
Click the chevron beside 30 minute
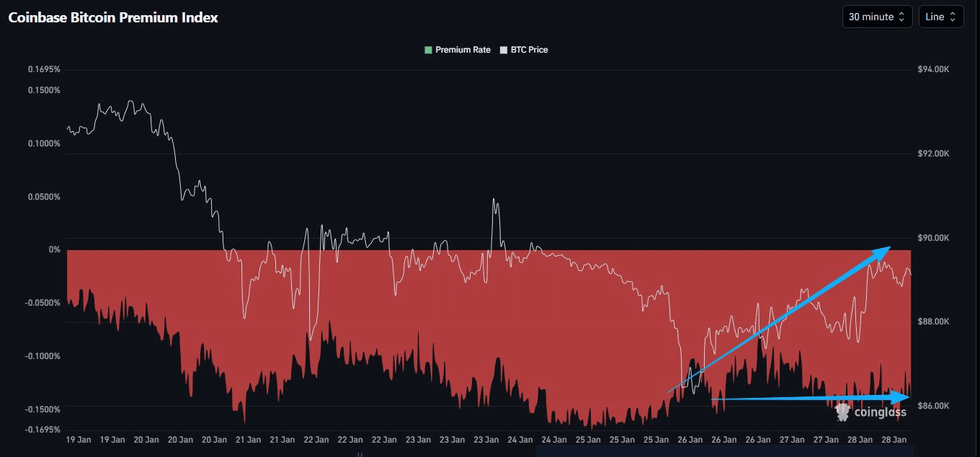(x=901, y=16)
